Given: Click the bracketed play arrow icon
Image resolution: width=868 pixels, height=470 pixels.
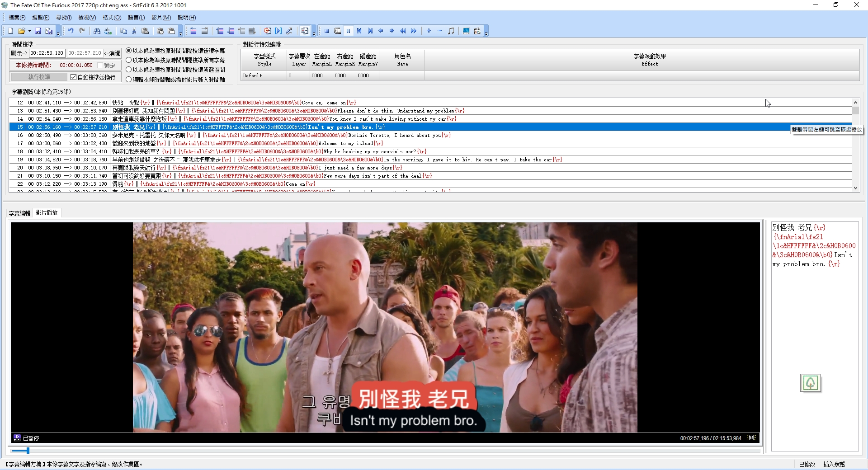Looking at the screenshot, I should 278,31.
